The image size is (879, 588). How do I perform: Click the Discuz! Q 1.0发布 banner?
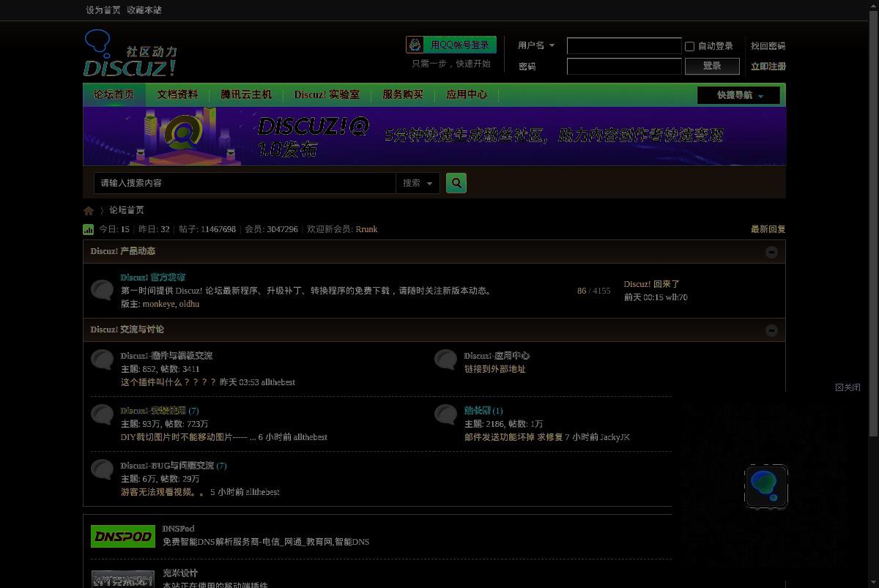[434, 136]
